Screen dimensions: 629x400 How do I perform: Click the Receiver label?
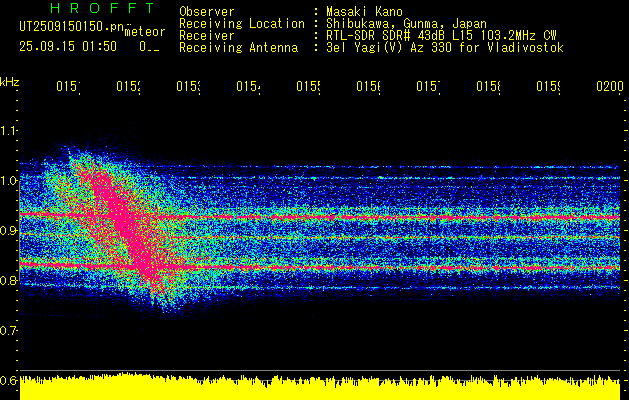pos(207,36)
